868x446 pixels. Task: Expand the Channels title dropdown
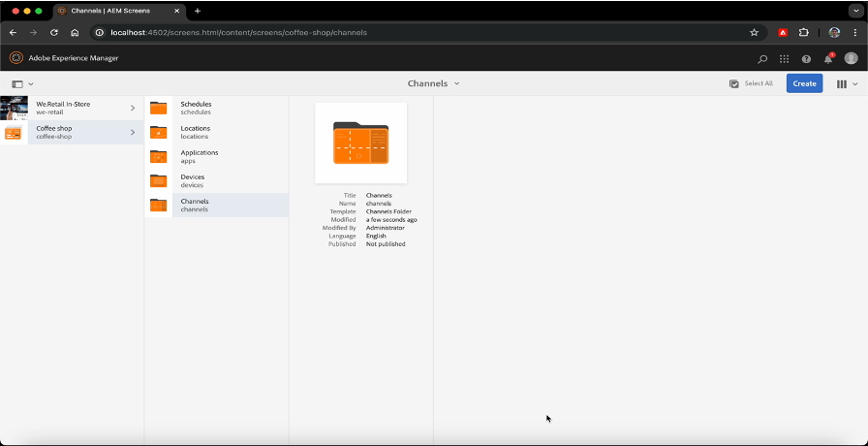point(433,83)
